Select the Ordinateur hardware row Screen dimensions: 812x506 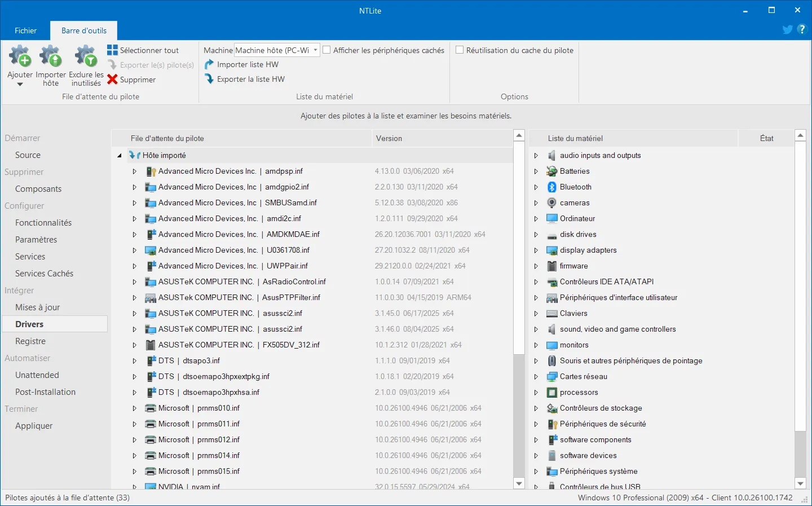(x=661, y=218)
